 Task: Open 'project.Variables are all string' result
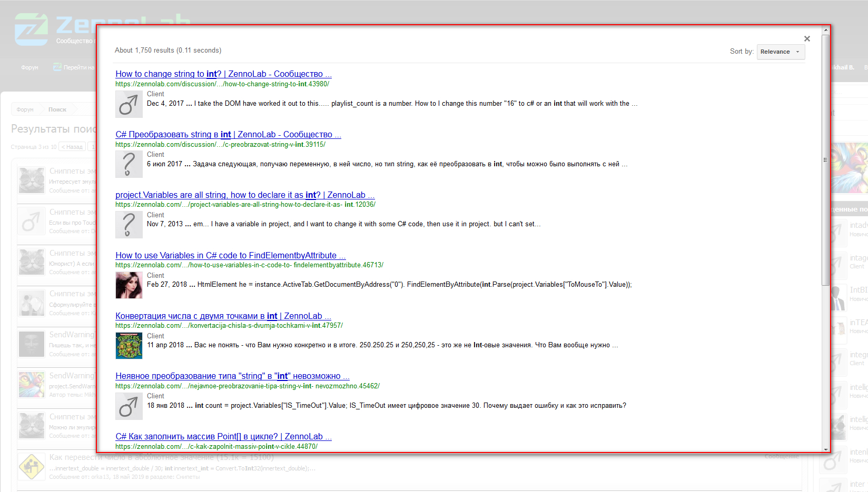245,195
